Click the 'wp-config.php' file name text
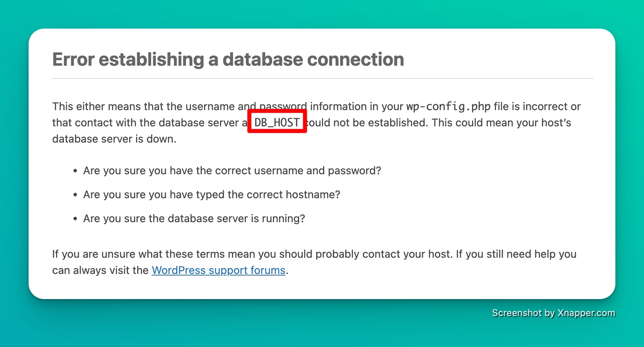644x347 pixels. (x=448, y=106)
